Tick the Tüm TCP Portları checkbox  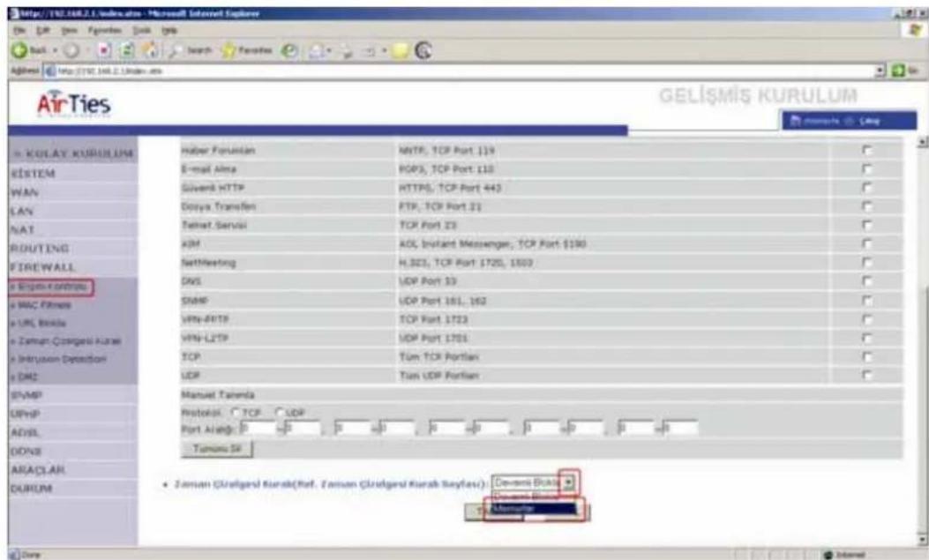866,357
